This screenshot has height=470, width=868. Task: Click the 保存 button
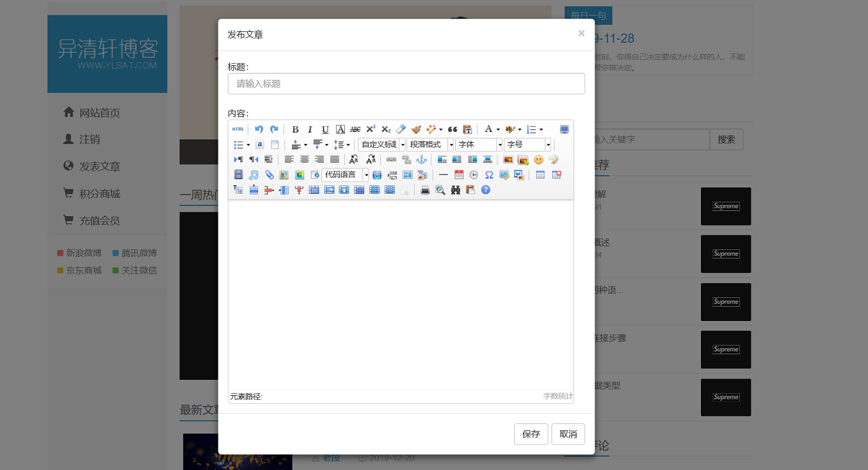click(531, 434)
